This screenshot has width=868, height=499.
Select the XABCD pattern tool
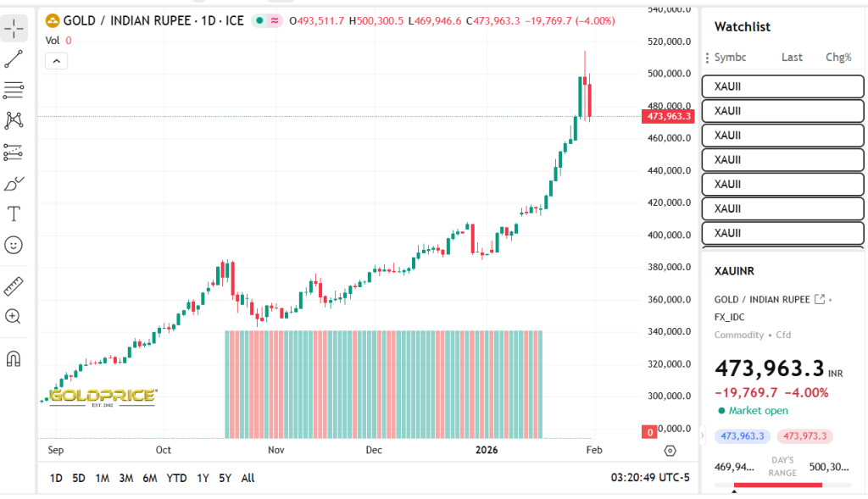point(13,120)
